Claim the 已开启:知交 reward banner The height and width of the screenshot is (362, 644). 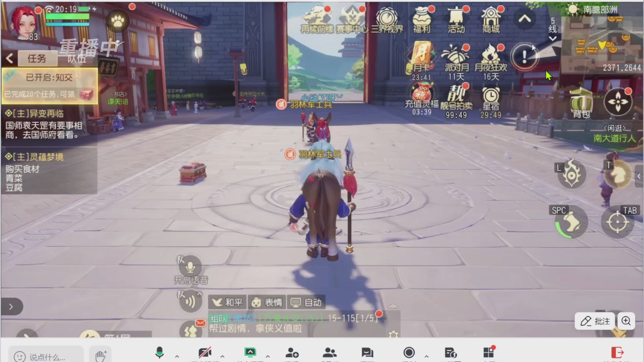click(50, 86)
